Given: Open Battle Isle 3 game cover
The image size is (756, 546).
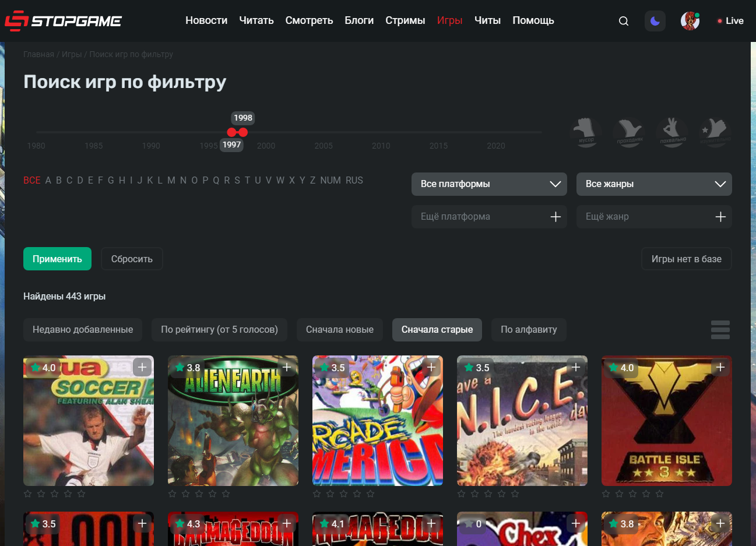Looking at the screenshot, I should [x=667, y=421].
